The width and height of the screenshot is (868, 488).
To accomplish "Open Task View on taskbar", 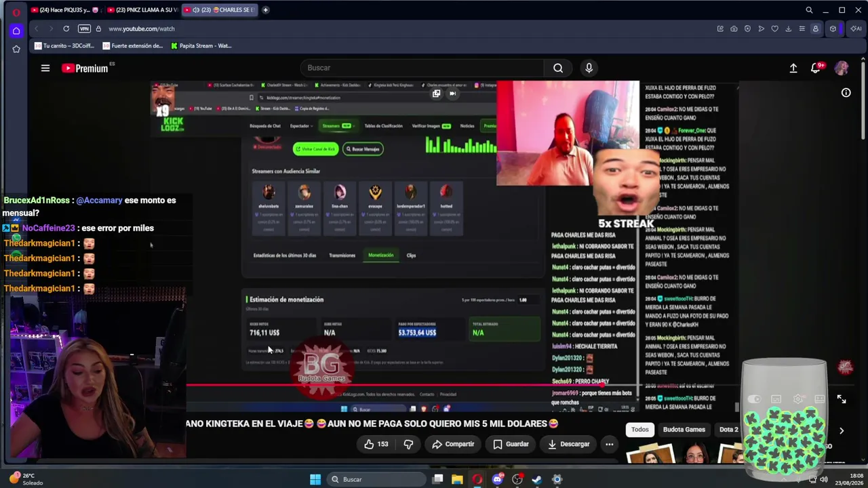I will pyautogui.click(x=438, y=479).
